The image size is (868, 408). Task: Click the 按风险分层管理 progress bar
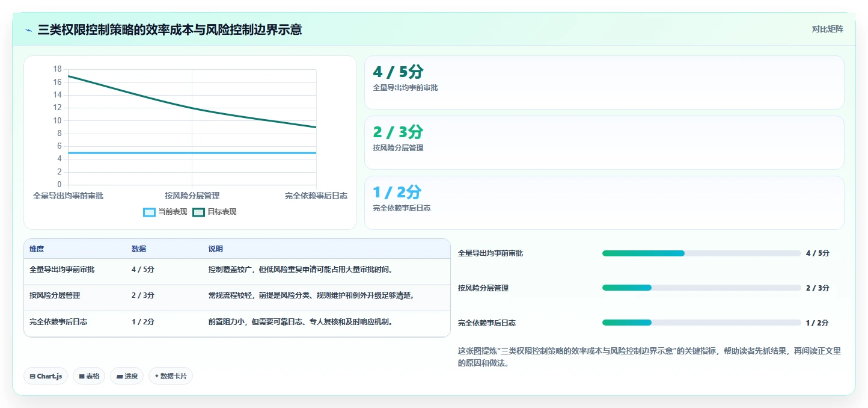(701, 288)
